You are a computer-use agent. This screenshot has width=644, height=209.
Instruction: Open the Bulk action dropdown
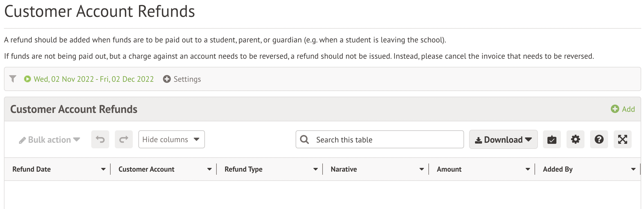click(50, 140)
